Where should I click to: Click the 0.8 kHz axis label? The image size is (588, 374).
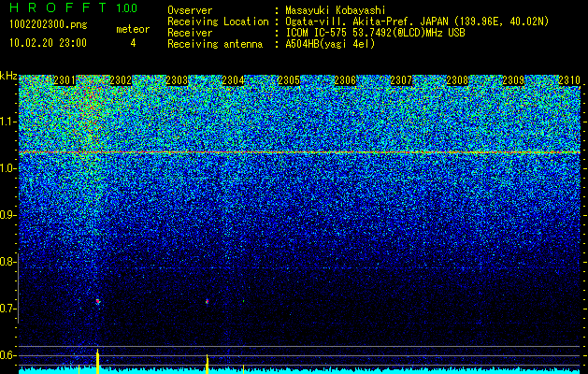[x=7, y=262]
